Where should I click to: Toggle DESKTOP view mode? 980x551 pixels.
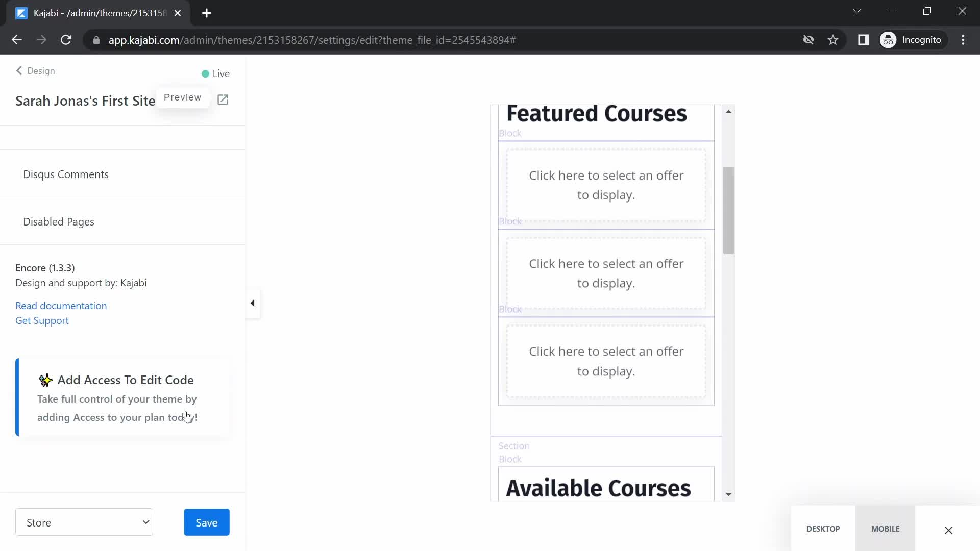(823, 529)
